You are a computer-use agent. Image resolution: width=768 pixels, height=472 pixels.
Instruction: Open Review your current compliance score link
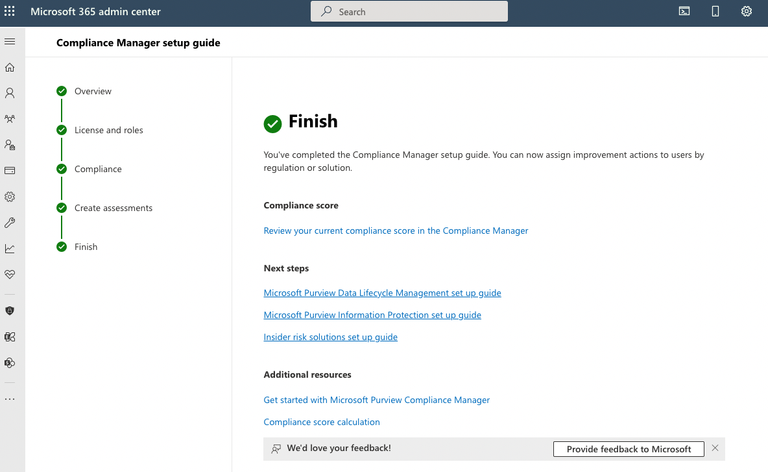click(x=396, y=231)
